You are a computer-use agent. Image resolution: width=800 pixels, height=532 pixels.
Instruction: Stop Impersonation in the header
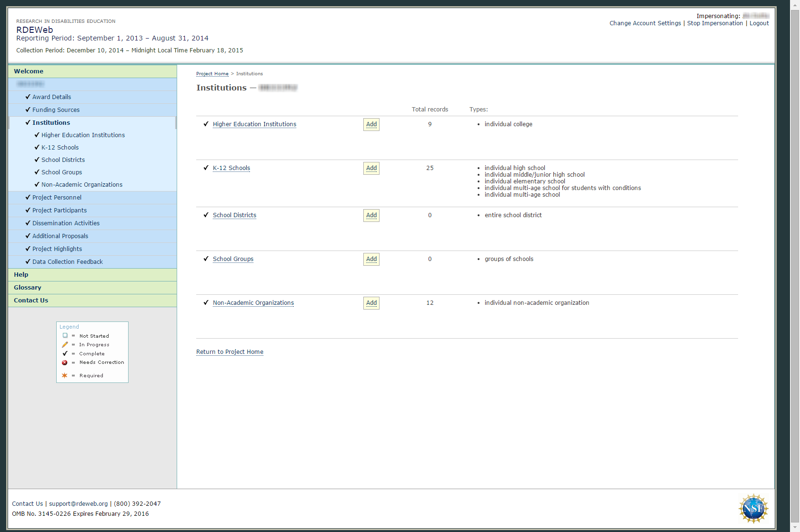[x=714, y=23]
